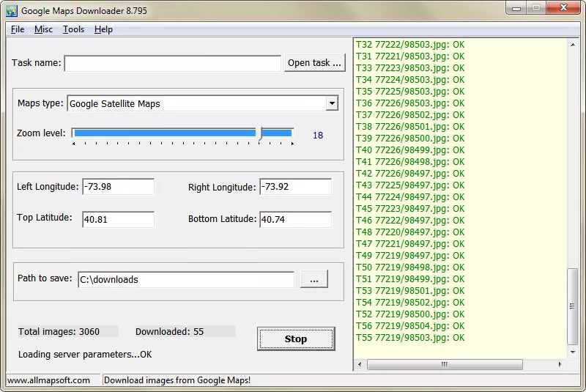Click the Zoom level slider handle

[x=261, y=134]
